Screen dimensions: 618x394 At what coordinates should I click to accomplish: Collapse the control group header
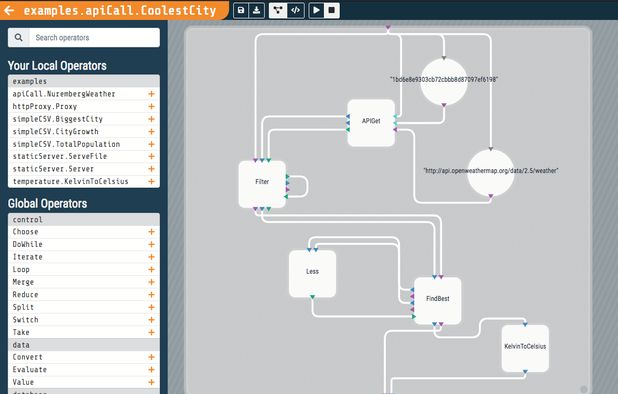click(x=84, y=219)
